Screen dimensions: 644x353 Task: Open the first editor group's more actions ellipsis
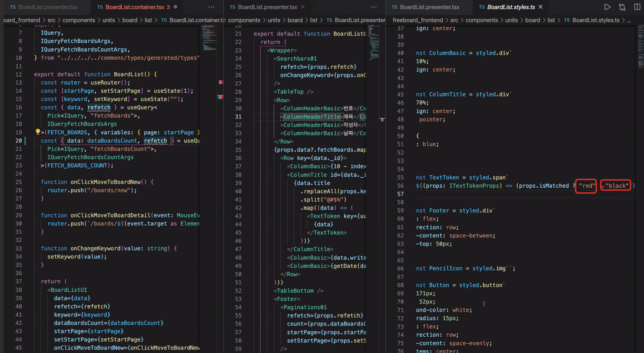(x=211, y=7)
